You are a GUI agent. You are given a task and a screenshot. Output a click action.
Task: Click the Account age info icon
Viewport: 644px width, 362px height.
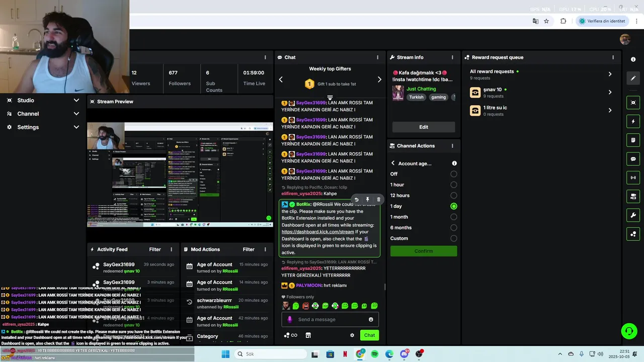coord(454,163)
